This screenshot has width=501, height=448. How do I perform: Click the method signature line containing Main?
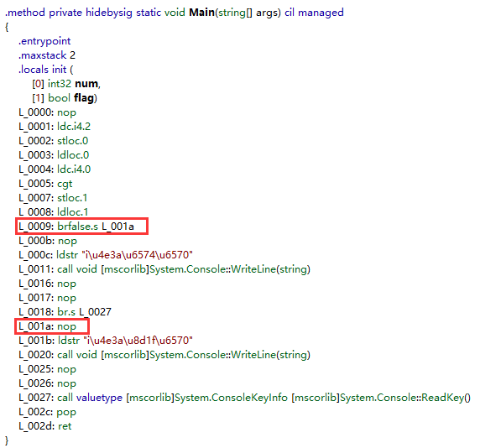pyautogui.click(x=175, y=13)
